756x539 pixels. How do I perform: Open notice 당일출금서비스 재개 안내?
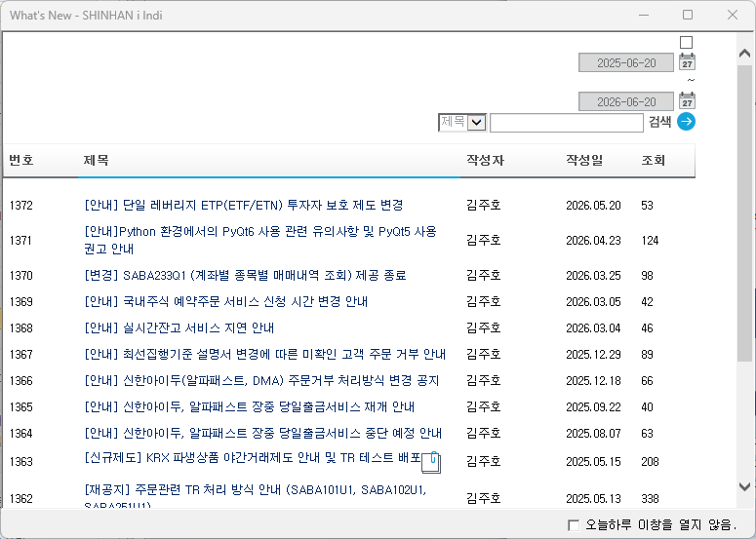250,407
